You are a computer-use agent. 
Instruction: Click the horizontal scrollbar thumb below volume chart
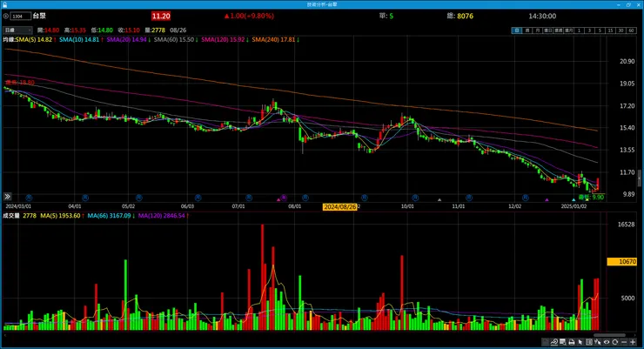[610, 335]
